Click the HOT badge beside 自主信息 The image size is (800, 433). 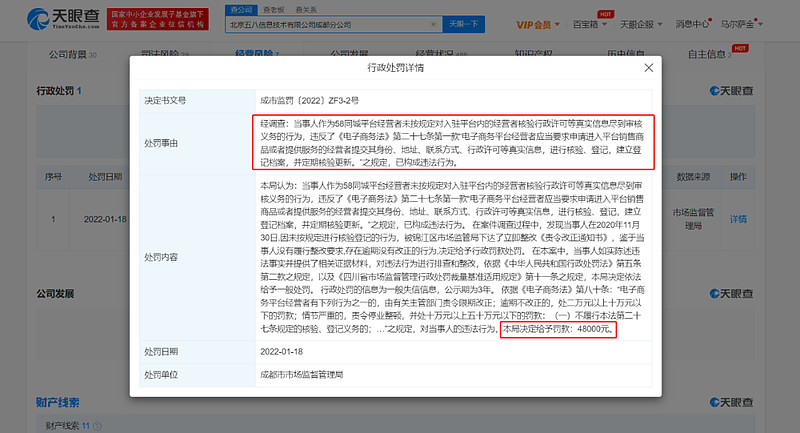(740, 48)
